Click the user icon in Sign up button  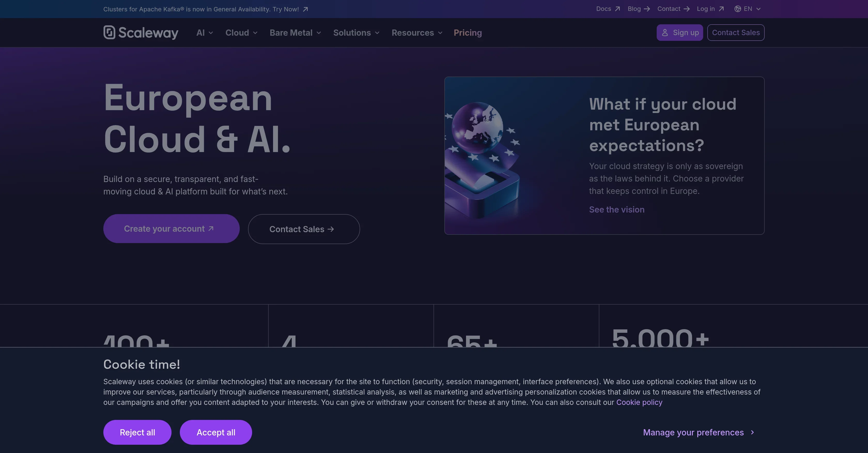(665, 32)
